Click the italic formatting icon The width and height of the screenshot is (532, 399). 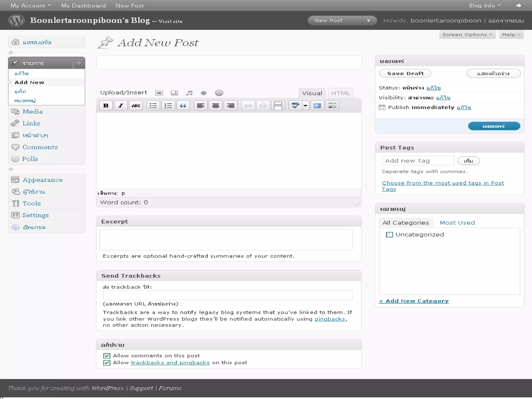tap(121, 105)
